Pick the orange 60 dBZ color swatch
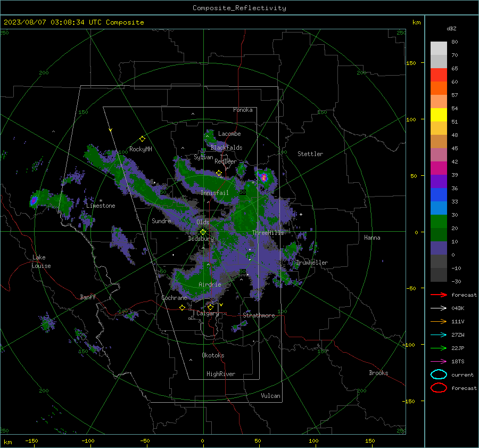The image size is (479, 448). tap(439, 88)
